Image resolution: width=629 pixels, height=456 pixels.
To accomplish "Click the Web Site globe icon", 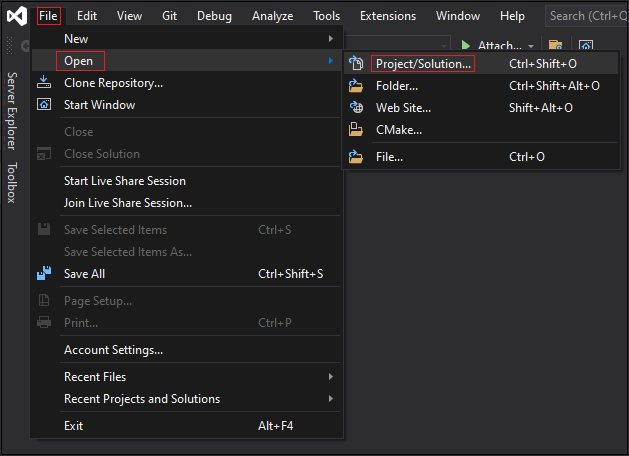I will (356, 107).
